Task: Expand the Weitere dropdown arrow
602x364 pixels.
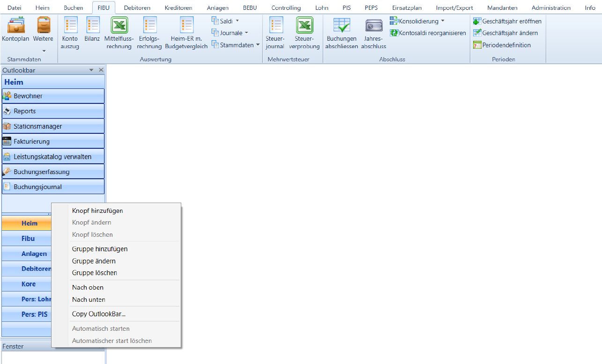Action: [x=44, y=51]
